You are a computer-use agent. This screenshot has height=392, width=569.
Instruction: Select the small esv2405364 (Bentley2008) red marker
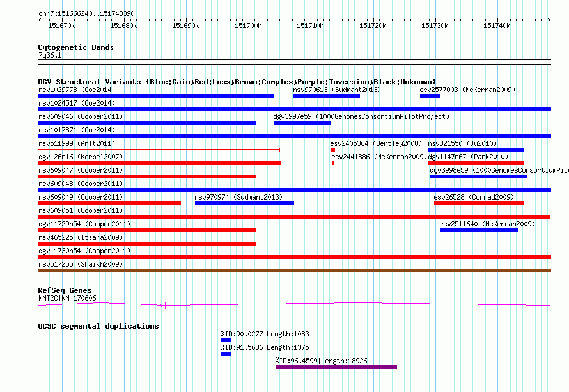[x=332, y=150]
